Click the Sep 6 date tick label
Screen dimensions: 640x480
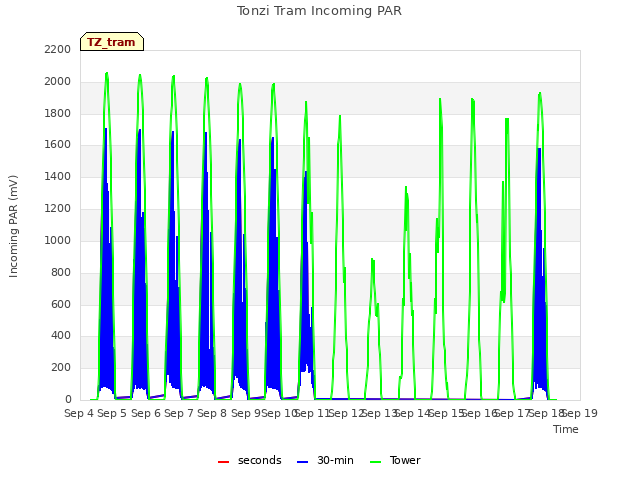pyautogui.click(x=146, y=413)
